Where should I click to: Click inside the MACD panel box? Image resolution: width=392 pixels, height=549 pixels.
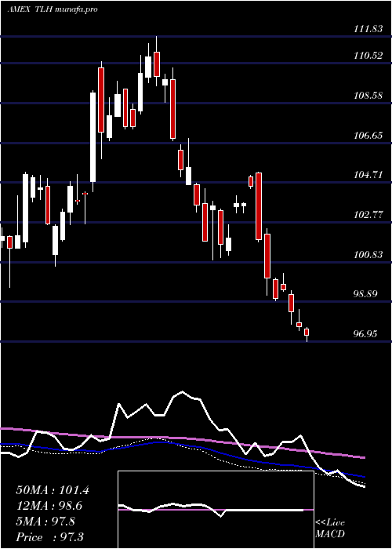[216, 510]
